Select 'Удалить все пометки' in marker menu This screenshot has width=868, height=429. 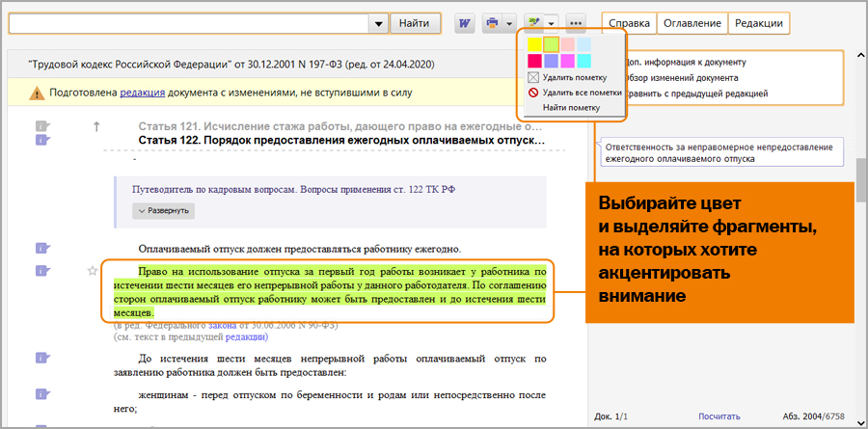pos(581,93)
